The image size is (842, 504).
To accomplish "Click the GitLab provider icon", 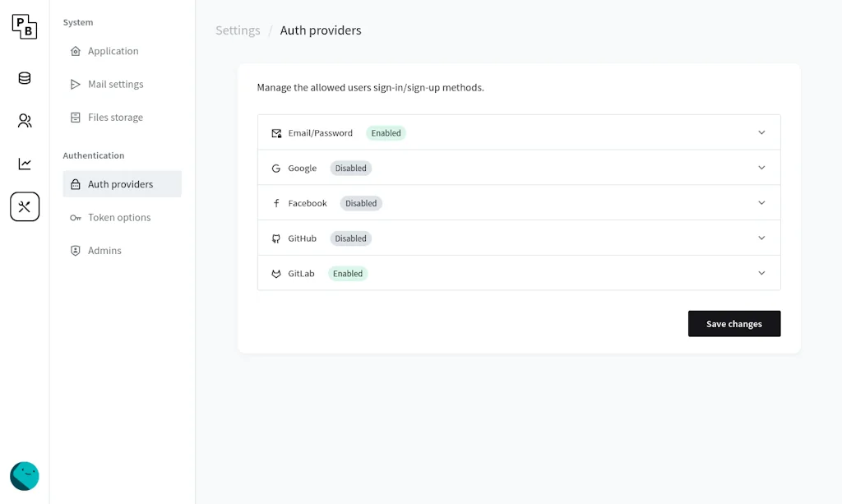I will point(275,273).
